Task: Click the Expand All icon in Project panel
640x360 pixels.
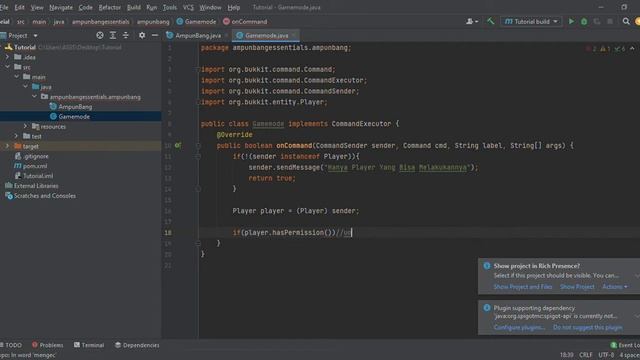Action: point(113,36)
